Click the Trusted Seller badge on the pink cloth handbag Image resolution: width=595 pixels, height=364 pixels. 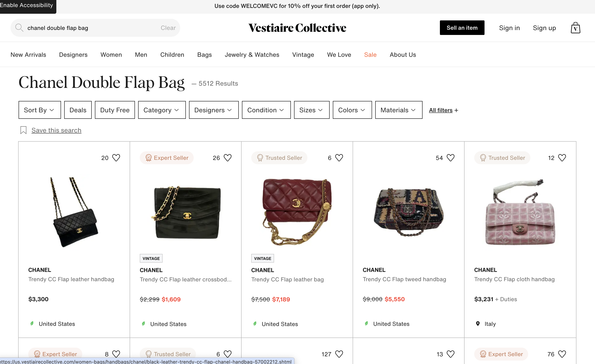coord(502,158)
